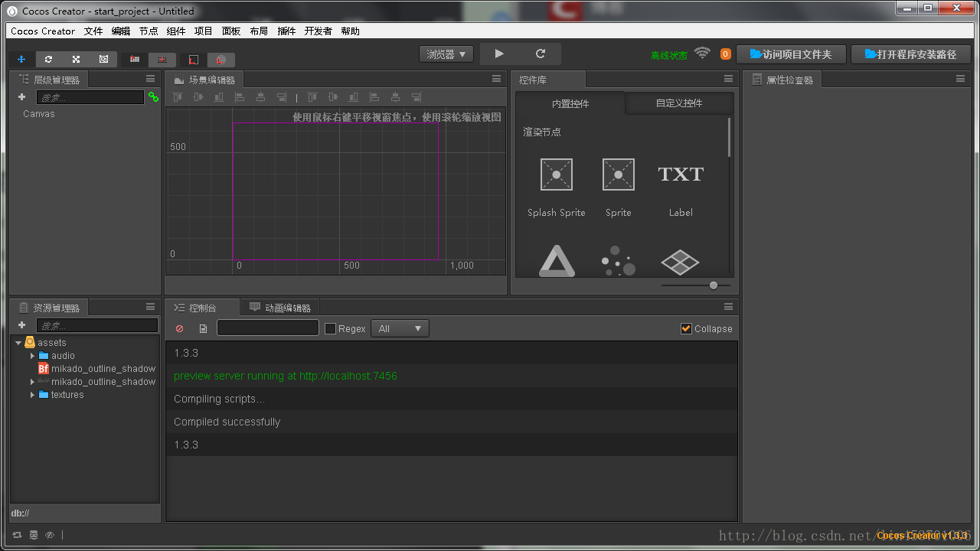Click the plus icon in 层级管理器
The image size is (980, 551).
pyautogui.click(x=21, y=97)
